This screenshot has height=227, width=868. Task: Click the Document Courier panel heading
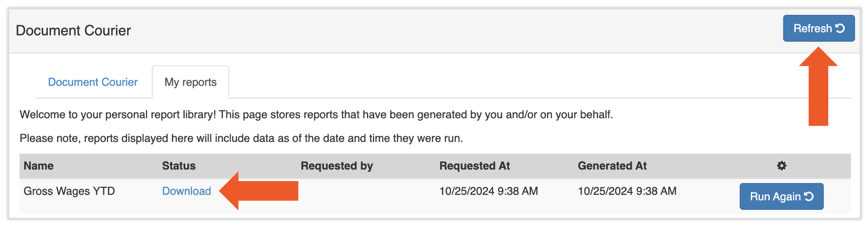tap(73, 30)
